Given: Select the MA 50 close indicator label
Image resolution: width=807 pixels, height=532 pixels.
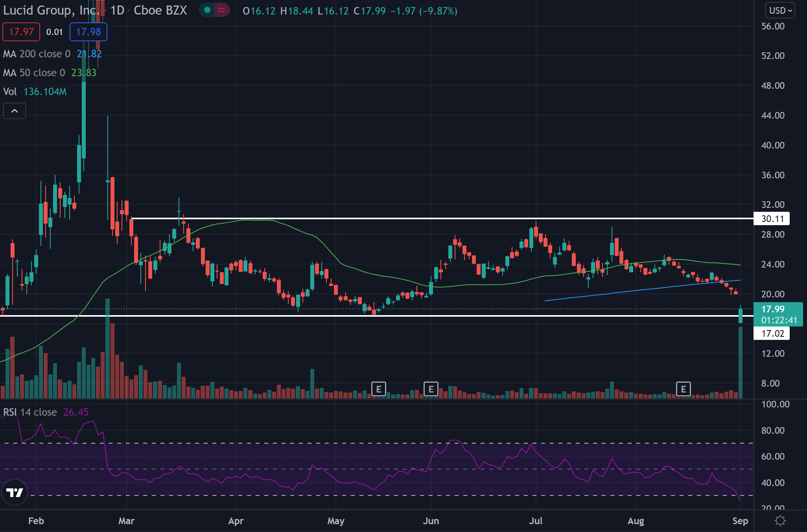Looking at the screenshot, I should [34, 73].
